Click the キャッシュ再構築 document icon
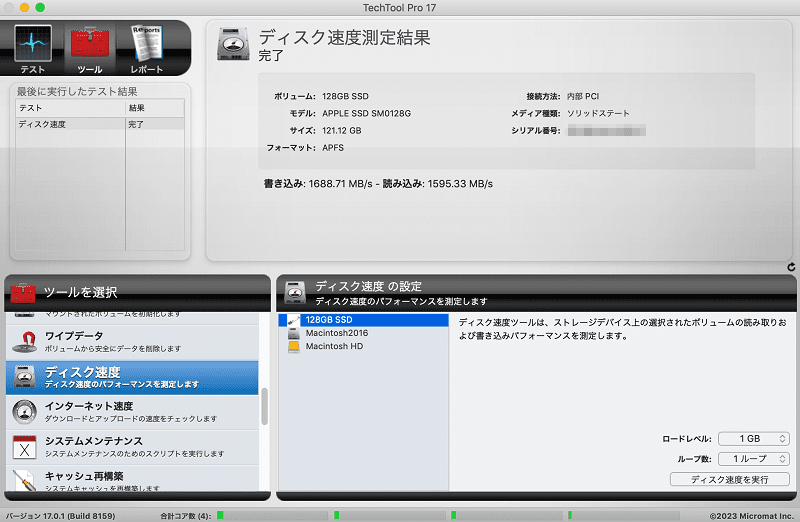This screenshot has height=522, width=800. tap(24, 481)
